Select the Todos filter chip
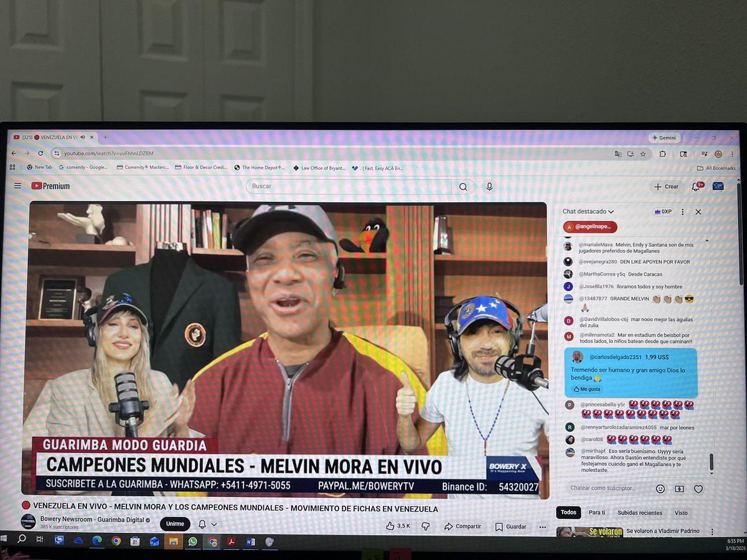This screenshot has height=560, width=747. (x=568, y=513)
